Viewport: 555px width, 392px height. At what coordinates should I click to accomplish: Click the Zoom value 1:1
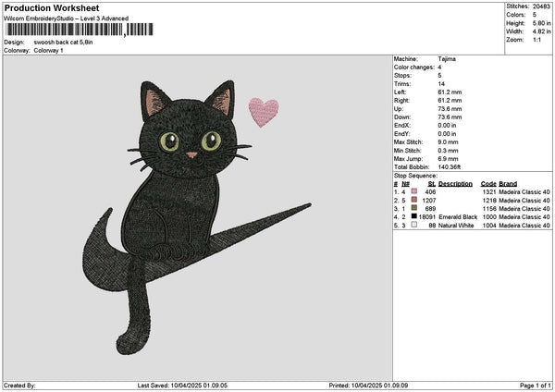[536, 40]
